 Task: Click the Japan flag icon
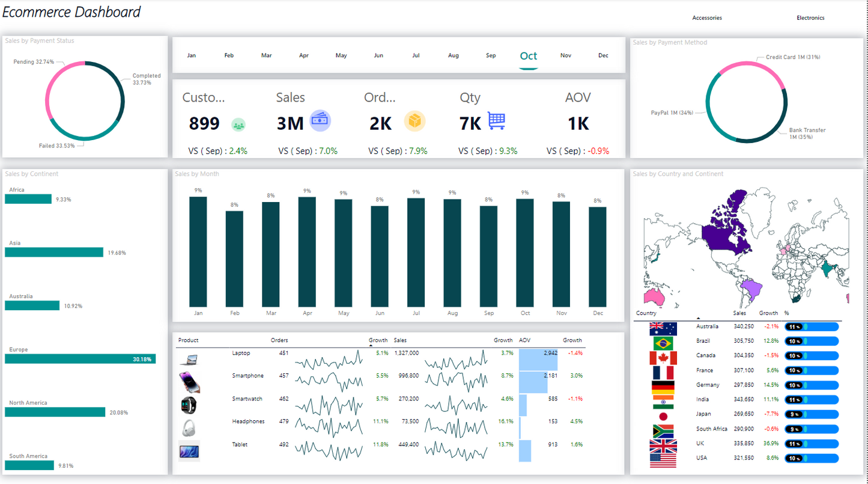[663, 417]
